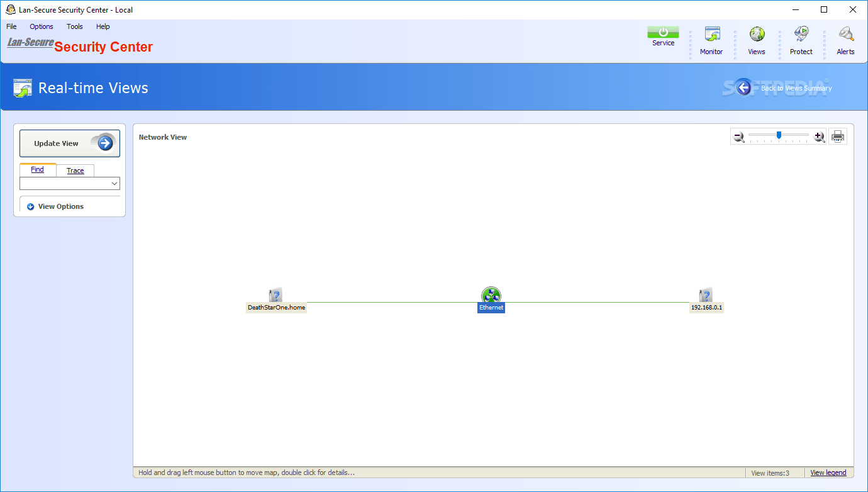Open the Help menu
Image resolution: width=868 pixels, height=492 pixels.
click(103, 26)
